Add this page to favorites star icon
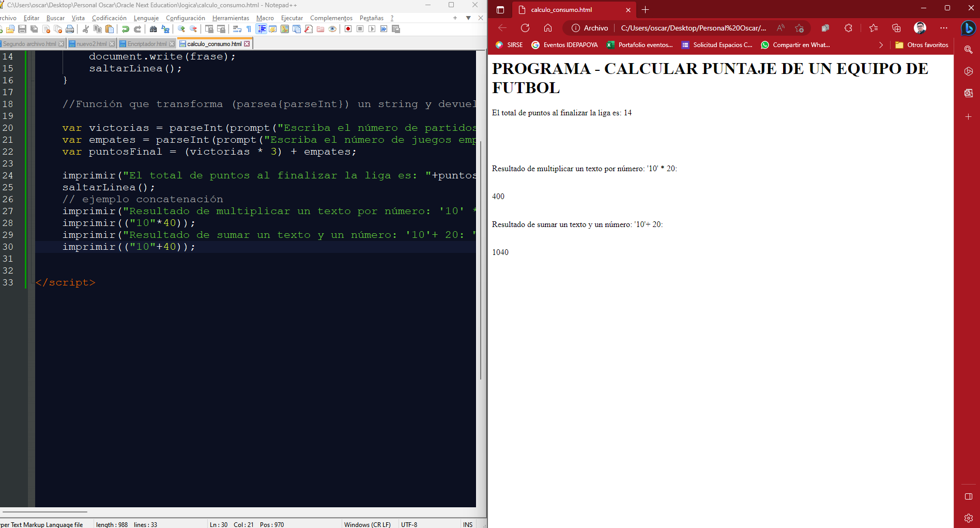Screen dimensions: 980x528 tap(800, 28)
